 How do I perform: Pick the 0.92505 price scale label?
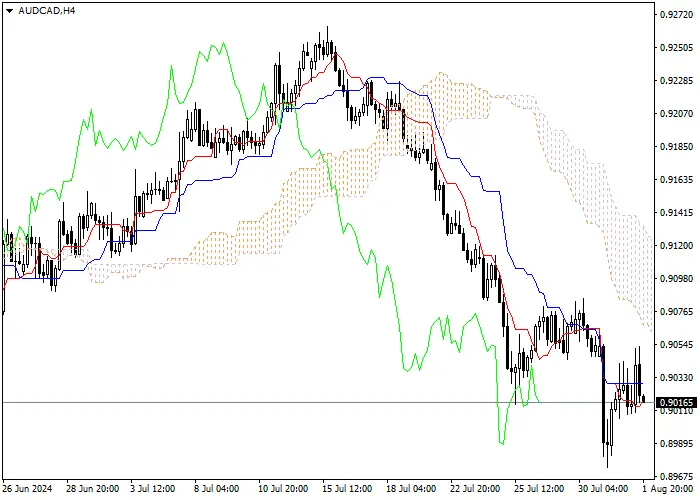[x=677, y=48]
